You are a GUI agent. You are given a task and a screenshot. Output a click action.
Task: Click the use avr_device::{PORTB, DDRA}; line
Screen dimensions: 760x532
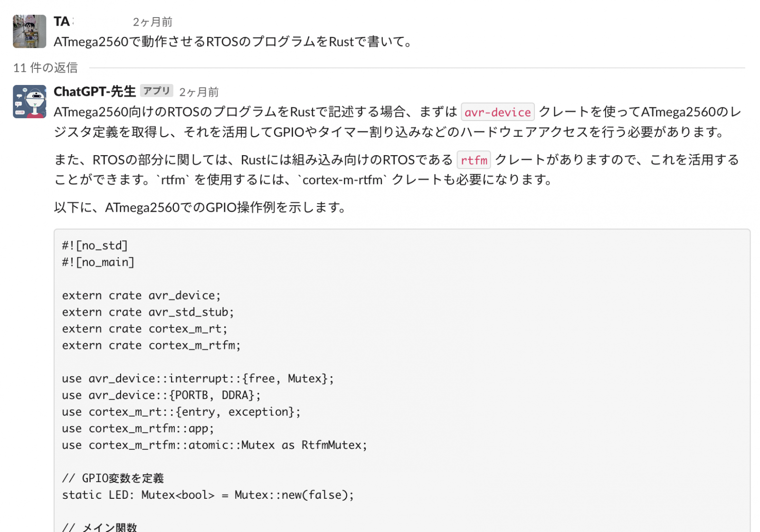(161, 395)
